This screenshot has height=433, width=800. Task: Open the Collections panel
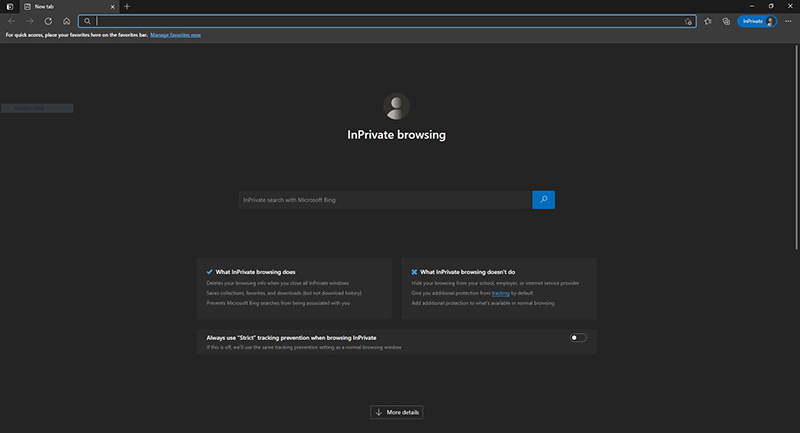726,21
